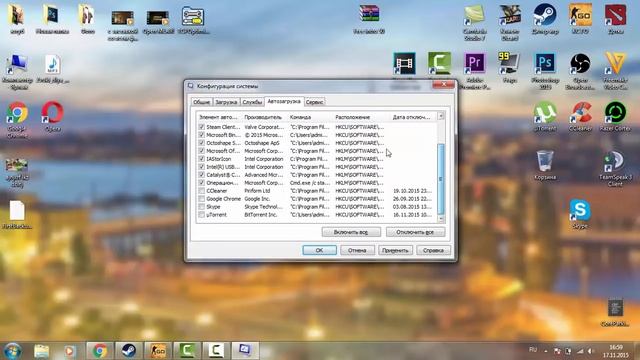Open the uTorrent desktop shortcut

(x=545, y=113)
